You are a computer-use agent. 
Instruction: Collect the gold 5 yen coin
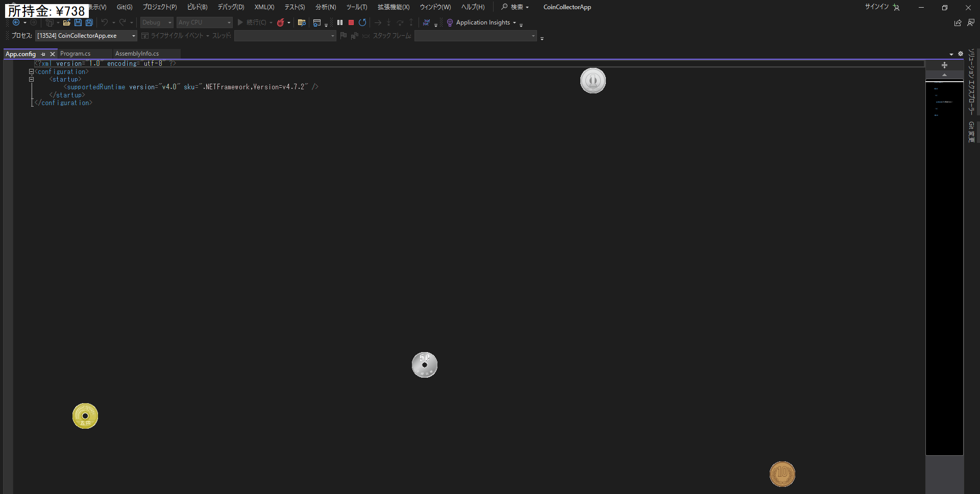[85, 416]
